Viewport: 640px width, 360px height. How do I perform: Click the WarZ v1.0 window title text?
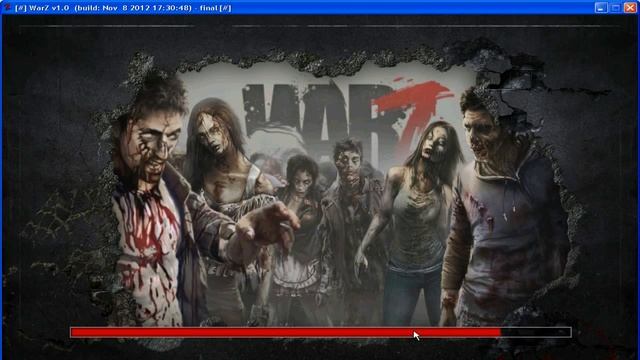[x=123, y=8]
